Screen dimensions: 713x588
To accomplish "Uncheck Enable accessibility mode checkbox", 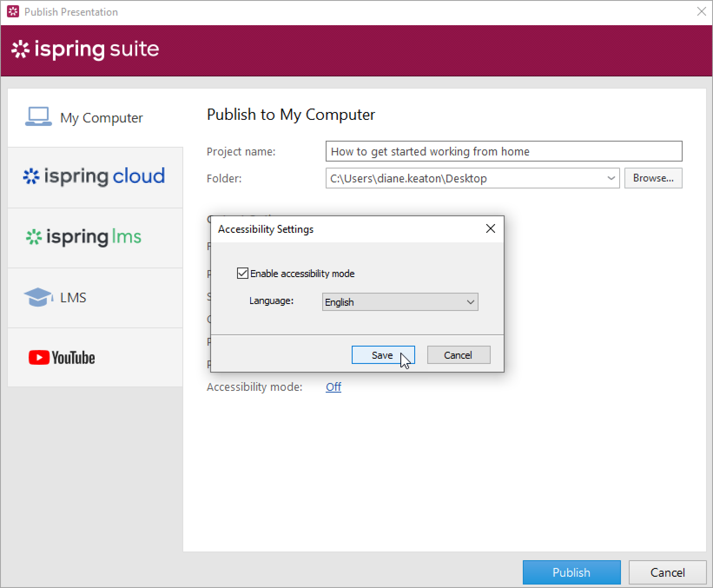I will click(x=243, y=273).
